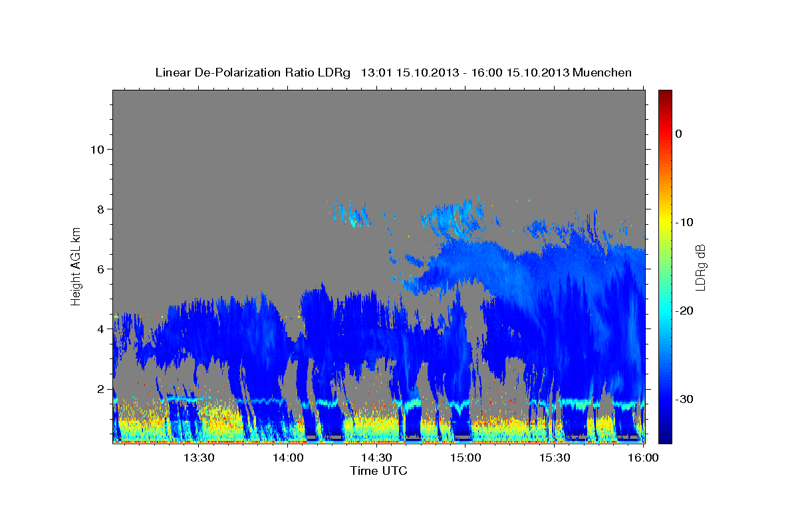Click the height tick label '8'
798x532 pixels.
(100, 209)
